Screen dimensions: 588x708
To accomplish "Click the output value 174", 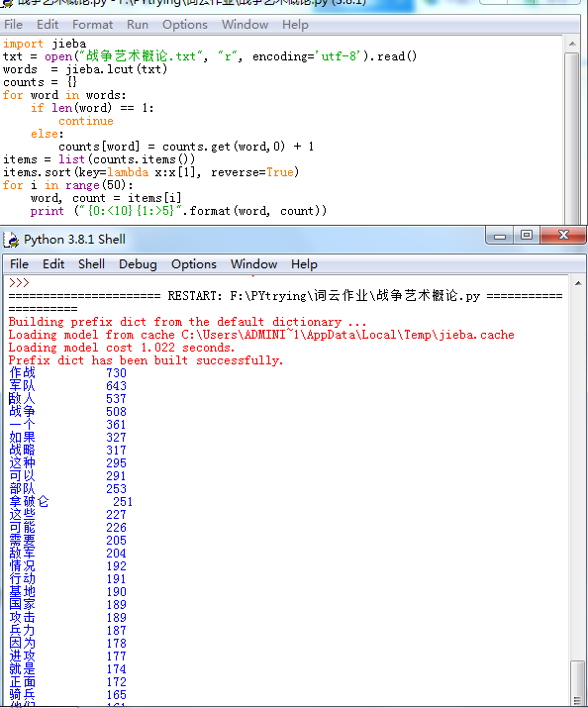I will [x=116, y=669].
